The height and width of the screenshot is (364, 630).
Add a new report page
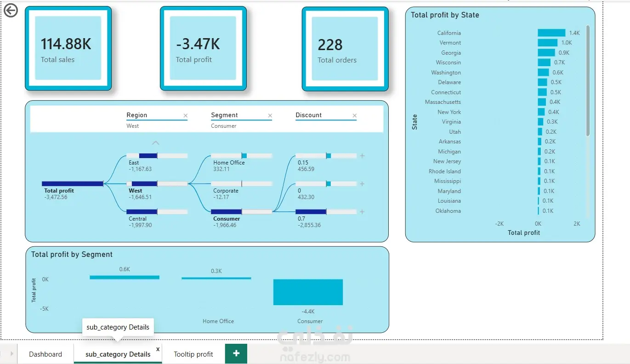coord(236,353)
